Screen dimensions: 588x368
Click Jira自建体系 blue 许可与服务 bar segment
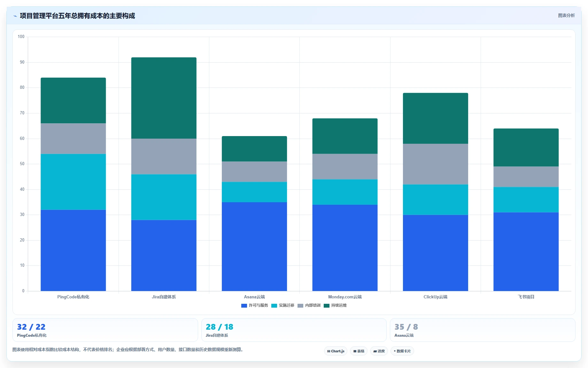(x=164, y=256)
